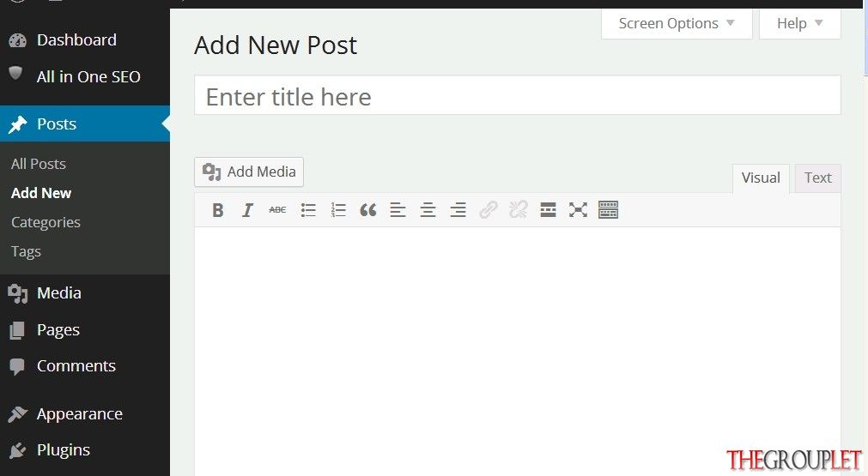Click the strikethrough ABC icon
This screenshot has height=476, width=868.
coord(277,210)
